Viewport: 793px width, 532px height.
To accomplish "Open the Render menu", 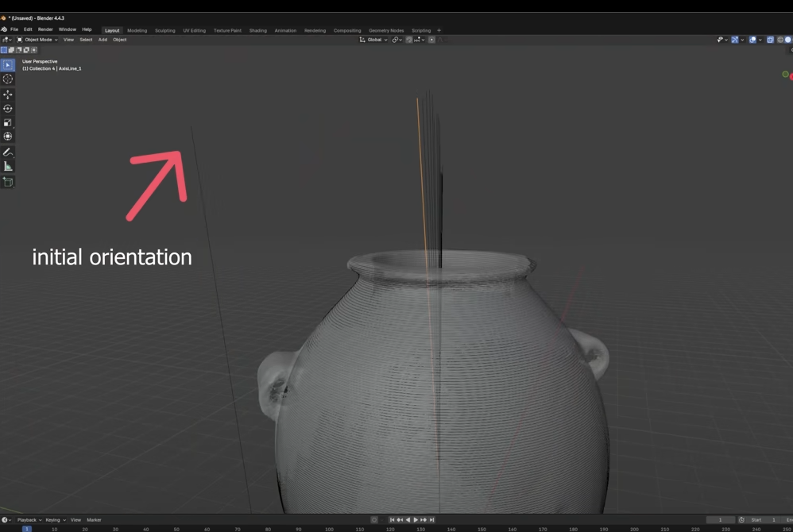I will (x=45, y=29).
